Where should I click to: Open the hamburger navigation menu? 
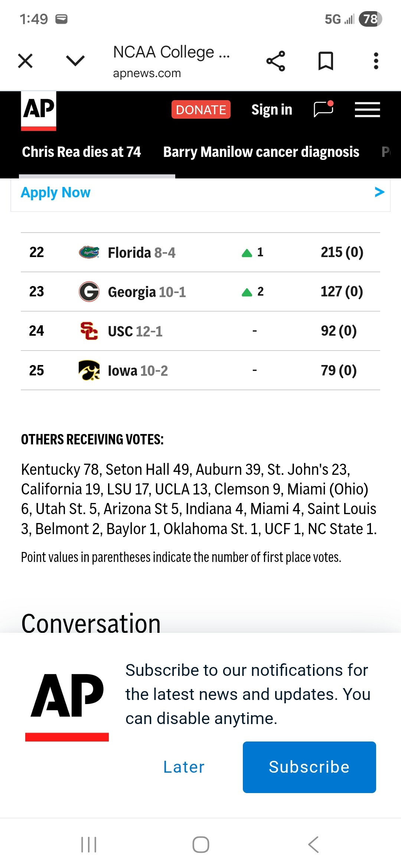pos(367,110)
